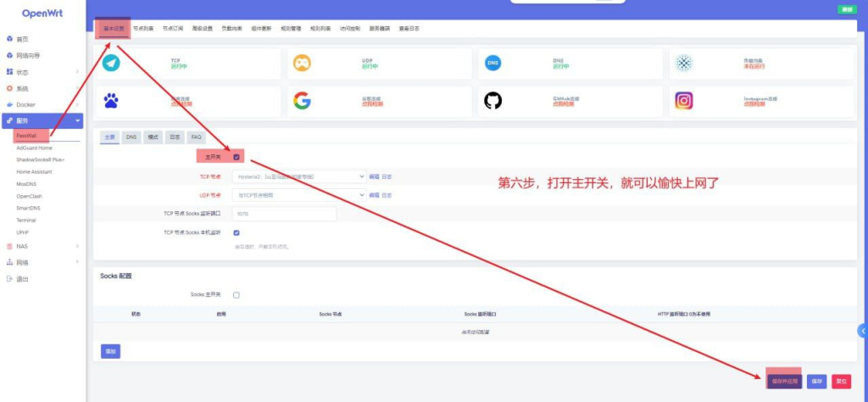Viewport: 868px width, 402px height.
Task: Click the 退出 logout icon
Action: [9, 279]
